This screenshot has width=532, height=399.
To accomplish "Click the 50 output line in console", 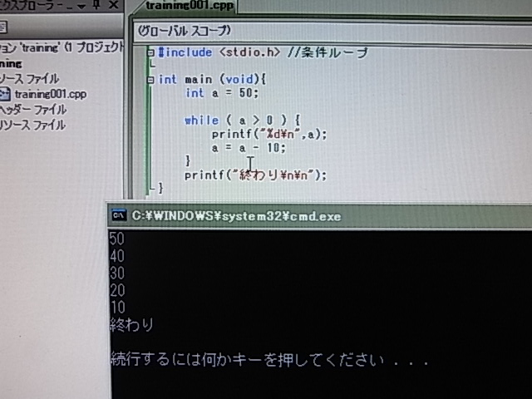I will (117, 239).
